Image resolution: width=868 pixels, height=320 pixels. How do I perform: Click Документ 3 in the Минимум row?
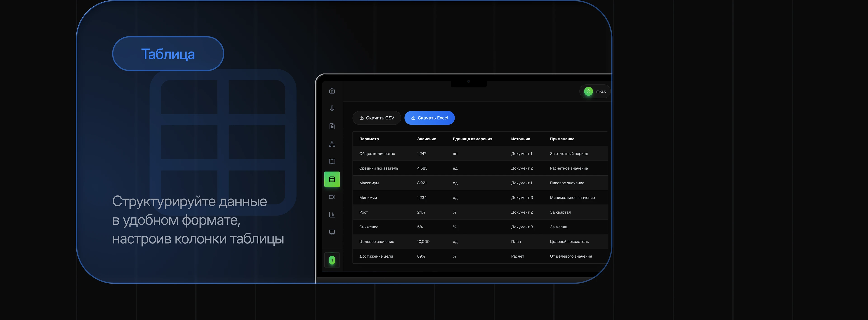click(522, 197)
